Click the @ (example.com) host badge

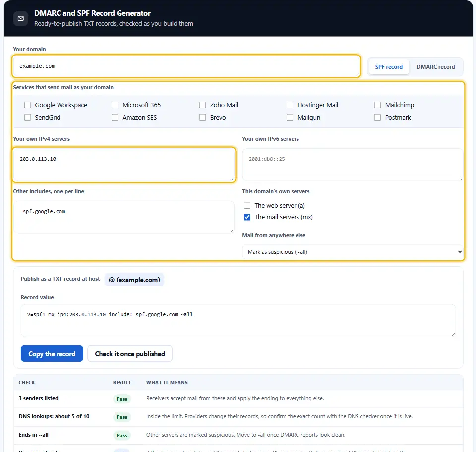pyautogui.click(x=134, y=280)
